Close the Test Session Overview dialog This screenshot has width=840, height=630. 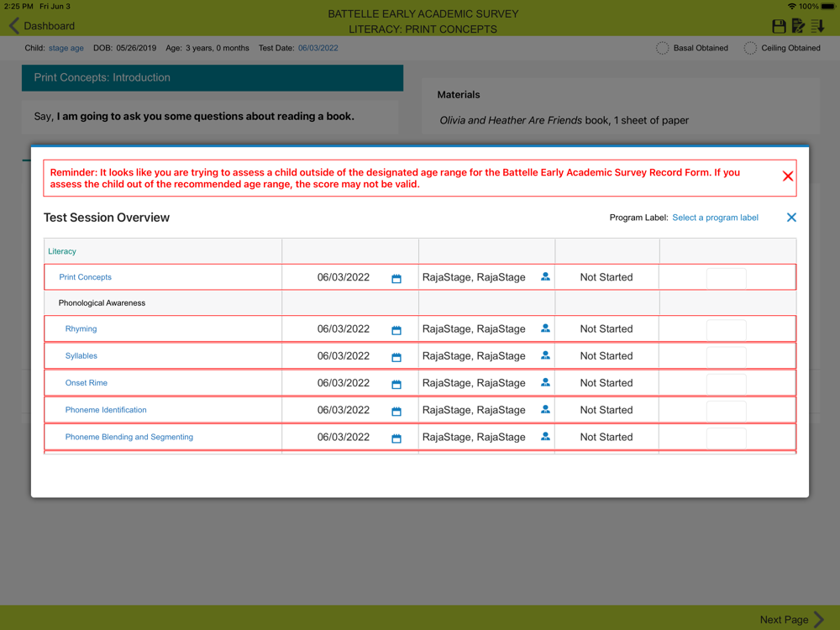pyautogui.click(x=791, y=217)
